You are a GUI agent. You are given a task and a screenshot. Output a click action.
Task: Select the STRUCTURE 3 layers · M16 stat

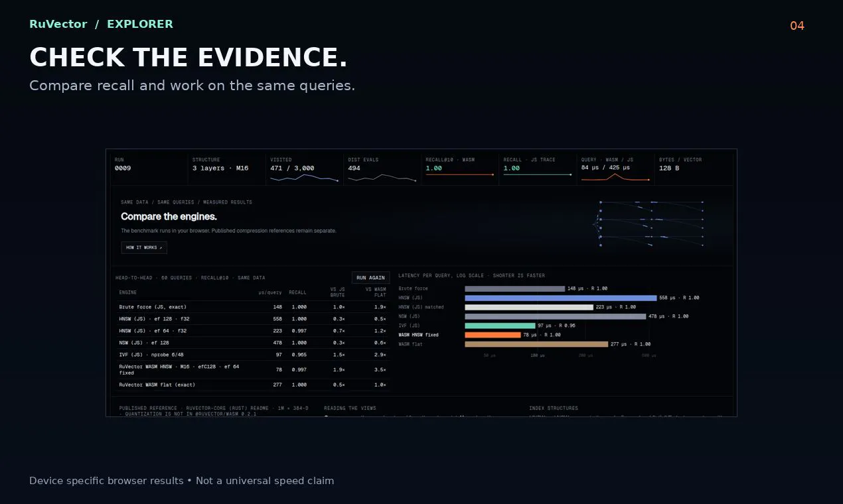[226, 168]
